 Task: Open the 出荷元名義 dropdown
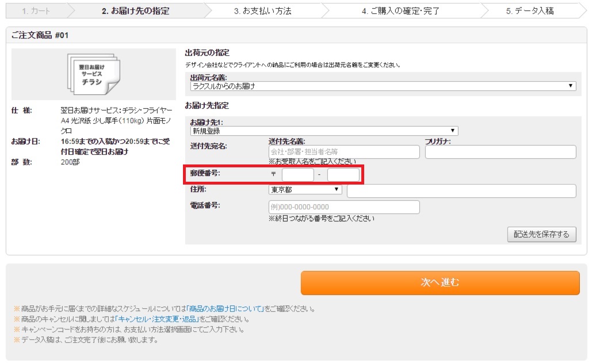pos(383,86)
